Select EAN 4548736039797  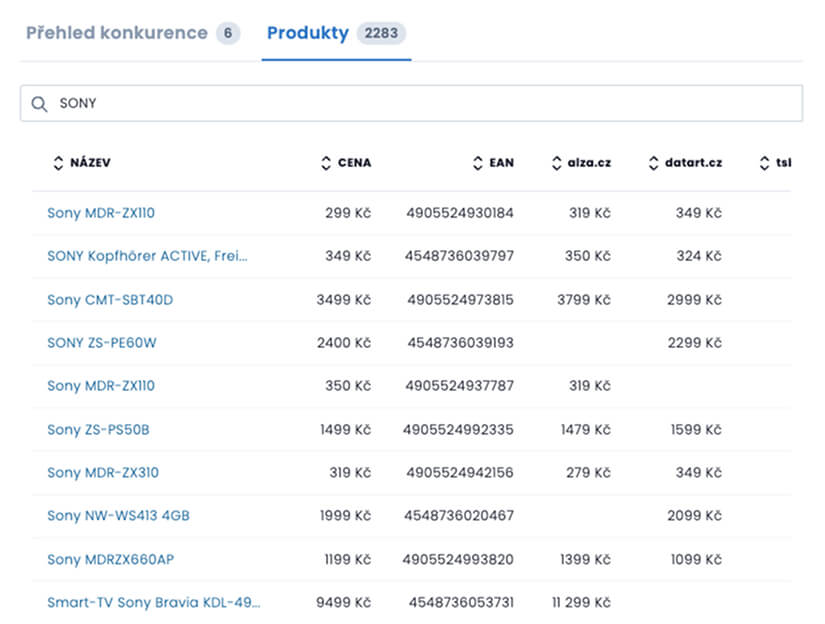coord(459,256)
